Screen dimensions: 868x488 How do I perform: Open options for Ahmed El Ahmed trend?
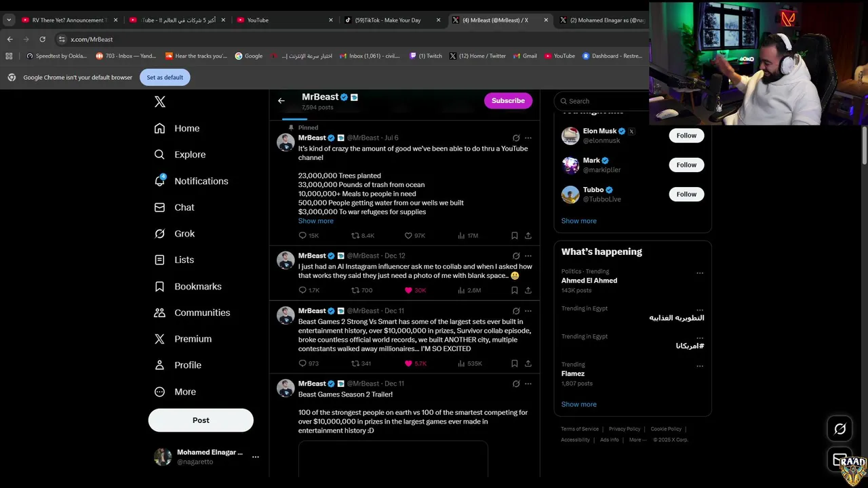(x=700, y=273)
